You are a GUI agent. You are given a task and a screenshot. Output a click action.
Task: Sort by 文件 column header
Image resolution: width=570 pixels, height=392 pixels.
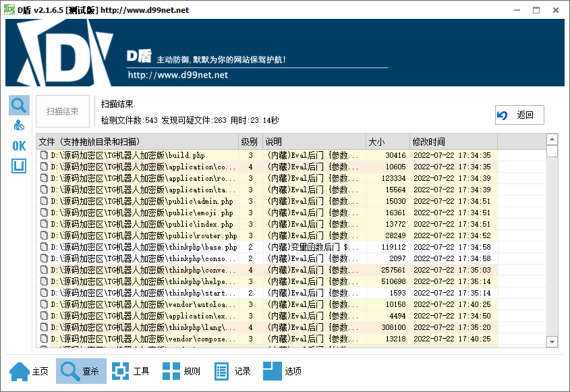coord(138,142)
